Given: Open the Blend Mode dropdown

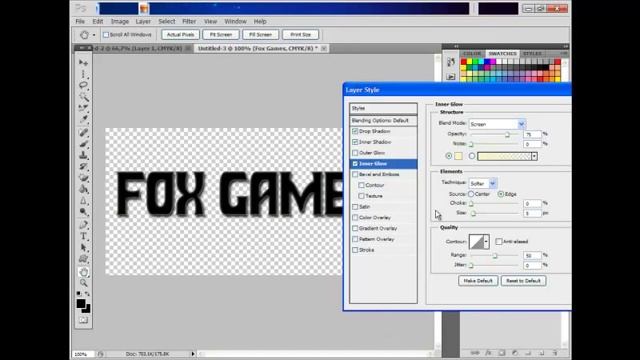Looking at the screenshot, I should tap(497, 124).
